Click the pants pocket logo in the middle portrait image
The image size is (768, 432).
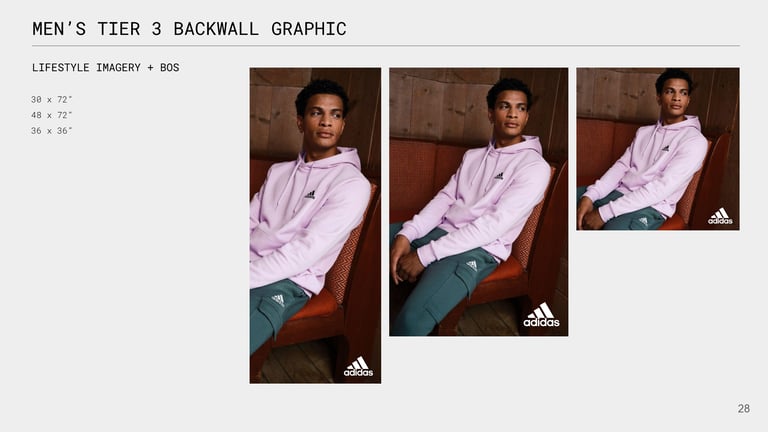pyautogui.click(x=472, y=265)
